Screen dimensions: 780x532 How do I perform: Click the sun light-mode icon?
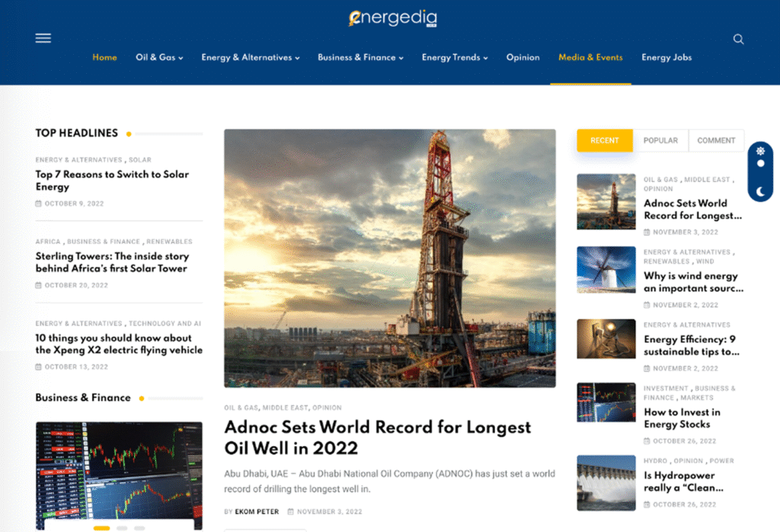tap(760, 151)
